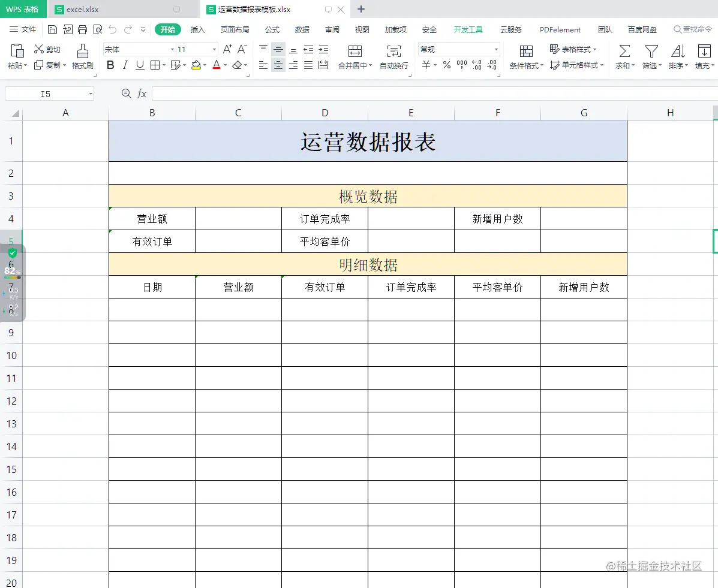Toggle Bold formatting
718x588 pixels.
click(110, 65)
